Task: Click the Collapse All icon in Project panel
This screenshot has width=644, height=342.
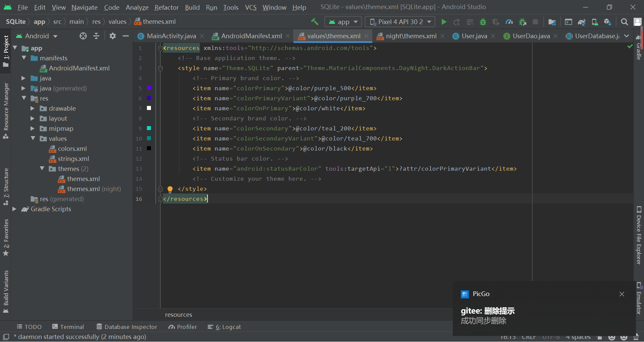Action: coord(96,36)
